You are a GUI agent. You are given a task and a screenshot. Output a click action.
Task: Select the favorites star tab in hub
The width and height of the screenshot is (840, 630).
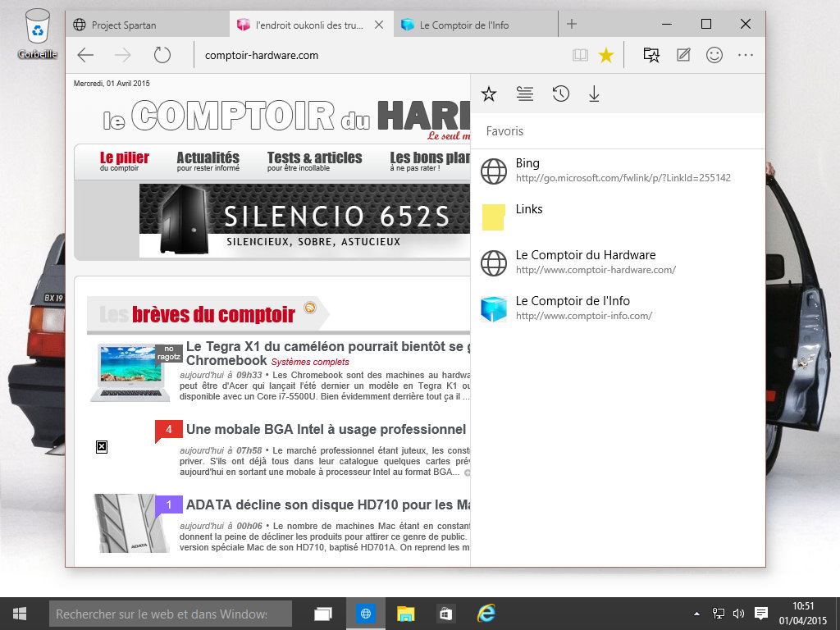[x=489, y=94]
